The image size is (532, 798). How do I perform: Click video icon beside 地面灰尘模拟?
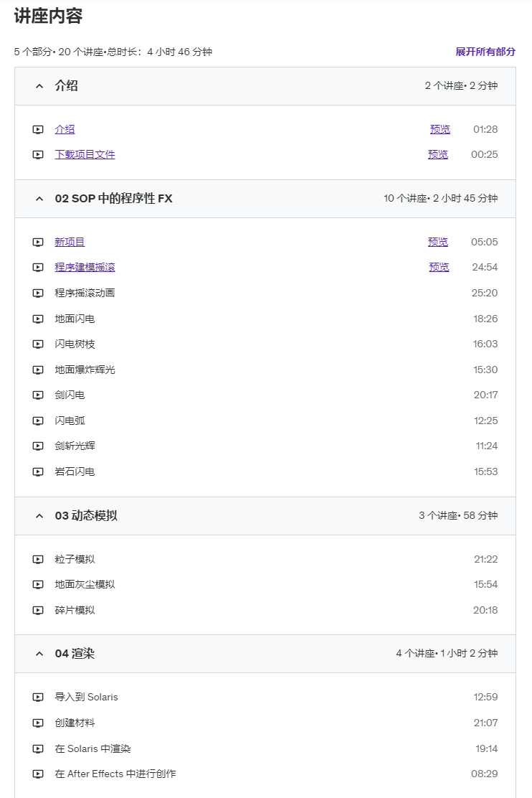[38, 584]
